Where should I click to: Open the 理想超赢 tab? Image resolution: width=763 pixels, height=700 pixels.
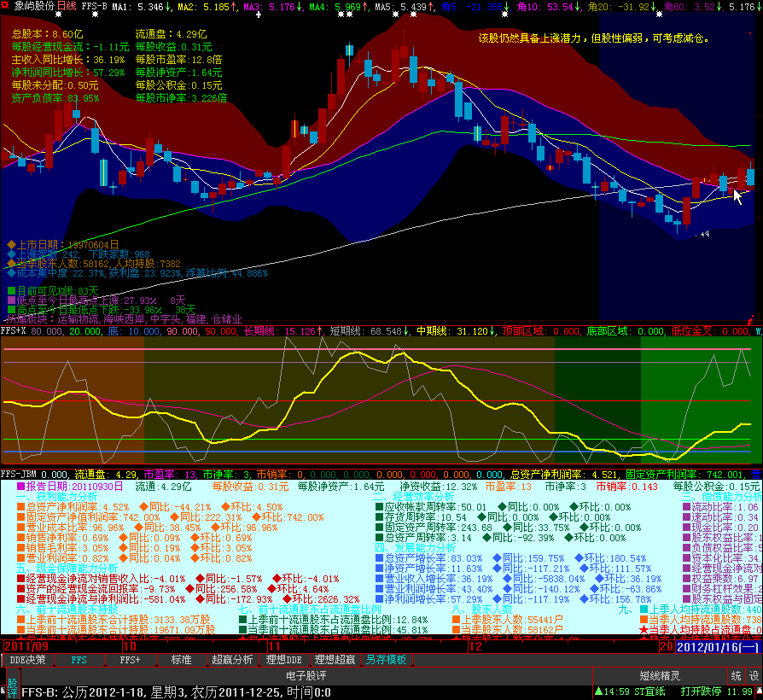click(335, 660)
